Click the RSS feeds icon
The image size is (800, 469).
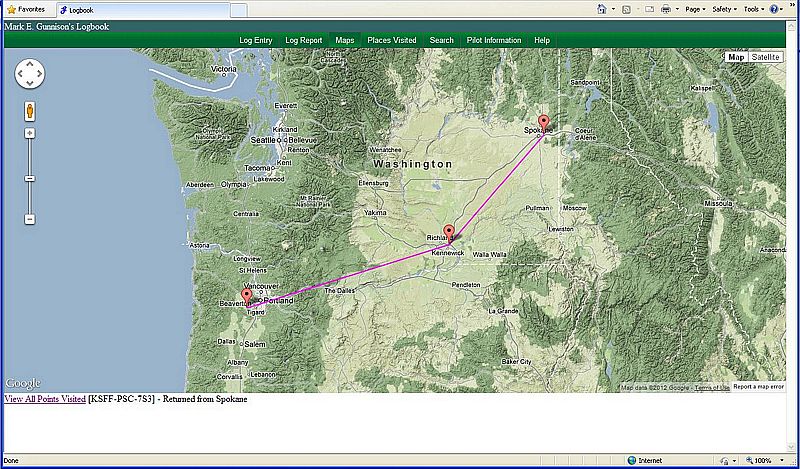click(627, 9)
